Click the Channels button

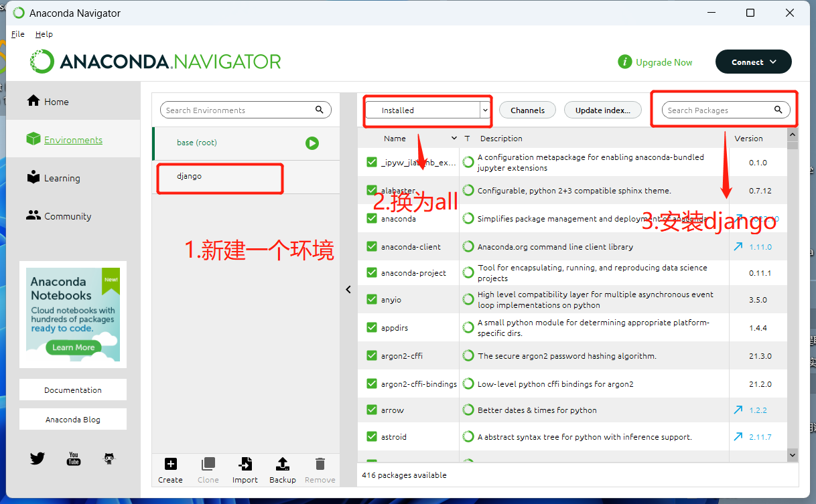pos(528,110)
